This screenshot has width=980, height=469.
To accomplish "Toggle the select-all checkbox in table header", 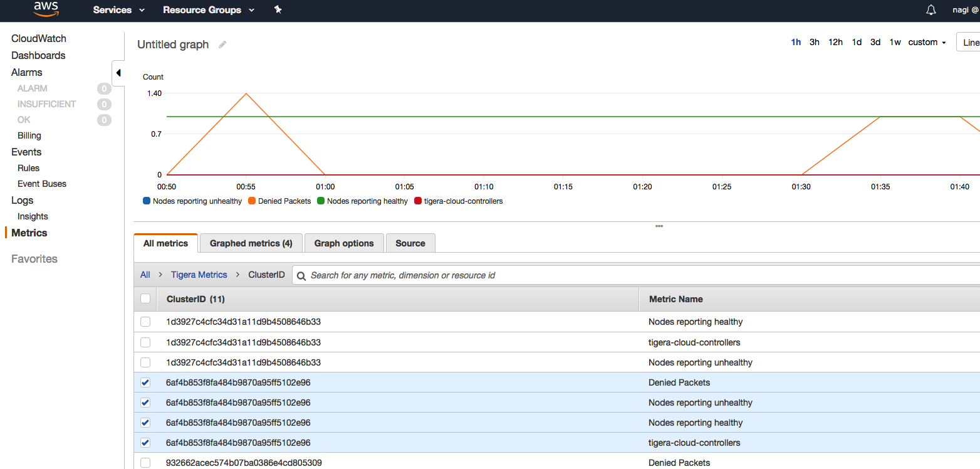I will point(145,299).
